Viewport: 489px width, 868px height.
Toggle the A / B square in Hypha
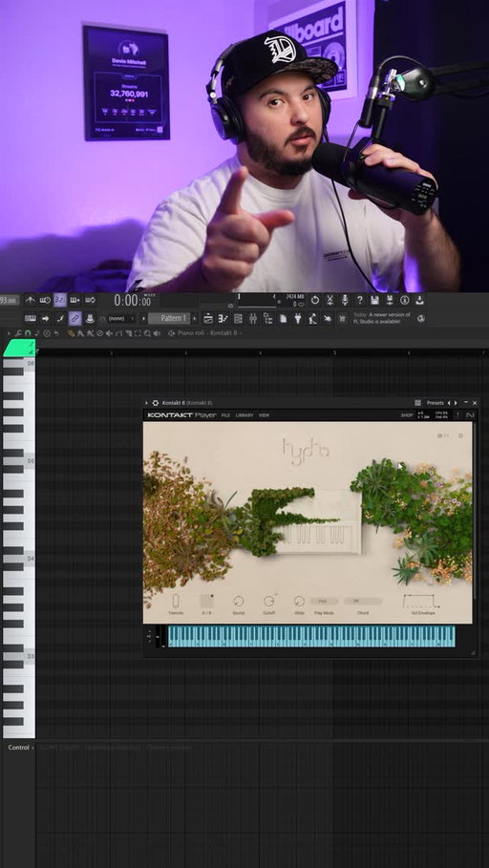206,602
